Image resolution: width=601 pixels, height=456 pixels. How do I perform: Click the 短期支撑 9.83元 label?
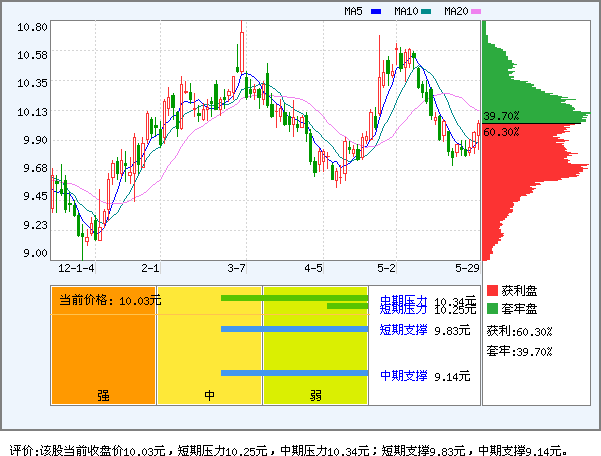pos(424,329)
